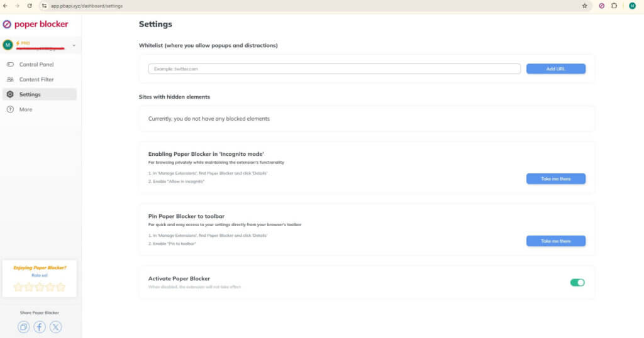Click the Rate us! link
The width and height of the screenshot is (644, 338).
[39, 275]
